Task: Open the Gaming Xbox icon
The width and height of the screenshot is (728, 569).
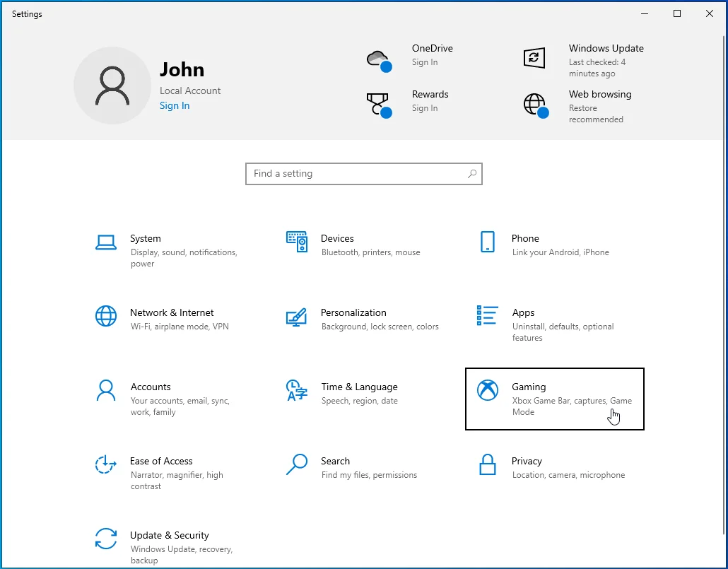Action: point(488,390)
